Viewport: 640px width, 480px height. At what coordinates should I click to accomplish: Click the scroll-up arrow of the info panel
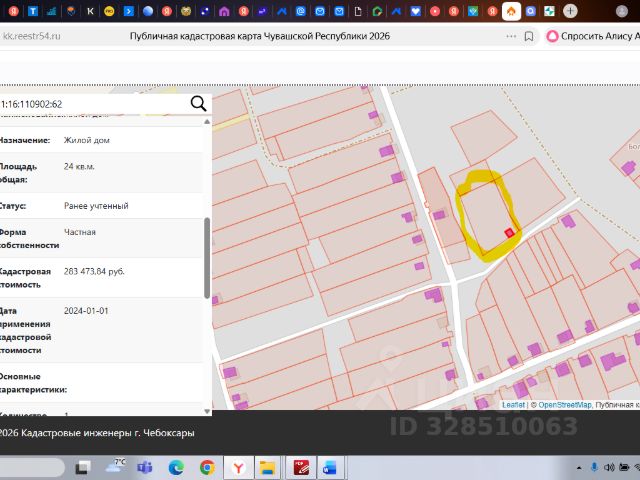207,122
